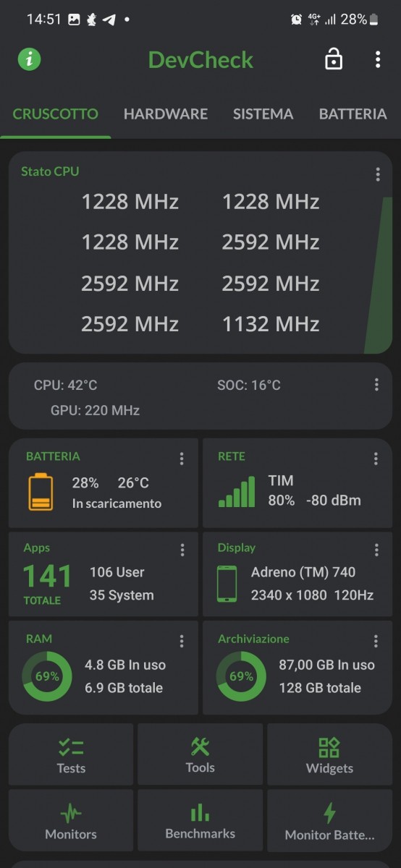Switch to the SISTEMA tab

[x=263, y=114]
